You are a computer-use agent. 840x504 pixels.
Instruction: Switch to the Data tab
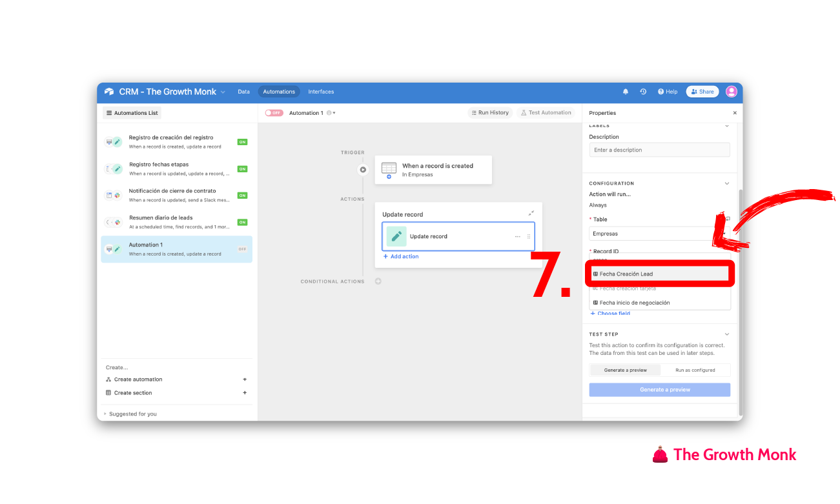pyautogui.click(x=243, y=92)
